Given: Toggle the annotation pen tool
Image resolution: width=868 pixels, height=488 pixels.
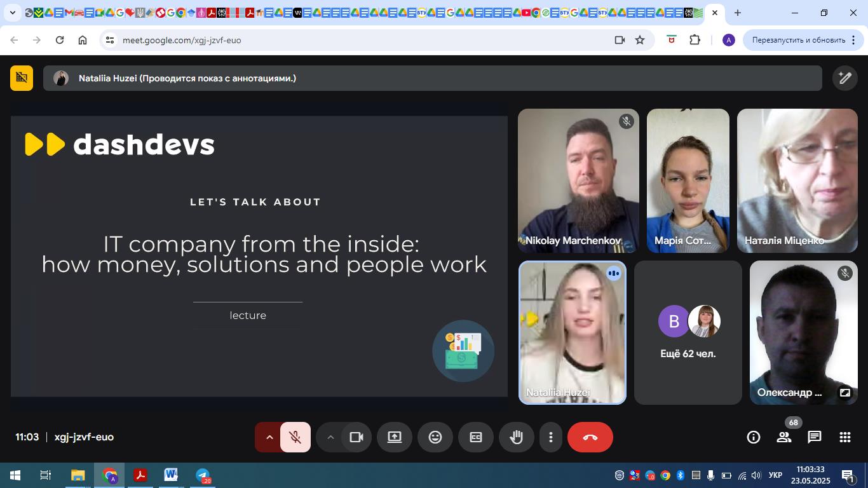Looking at the screenshot, I should click(844, 78).
